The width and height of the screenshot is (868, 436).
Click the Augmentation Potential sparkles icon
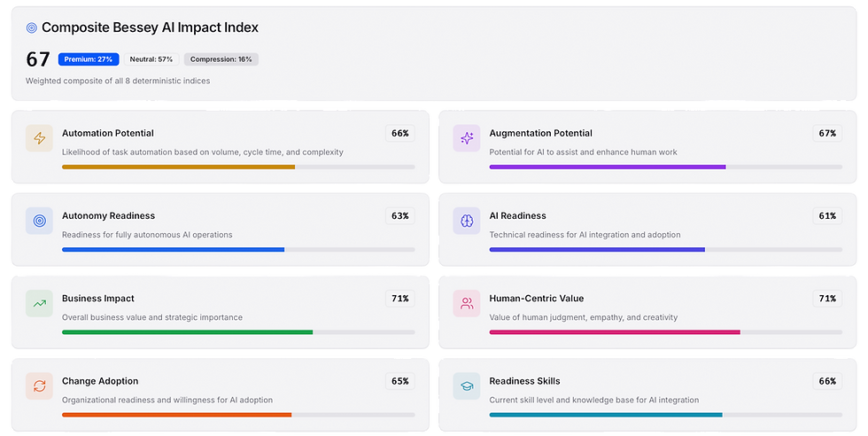(467, 138)
